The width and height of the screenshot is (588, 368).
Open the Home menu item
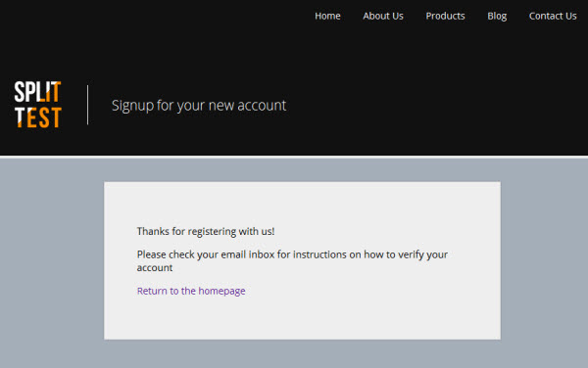pos(327,16)
